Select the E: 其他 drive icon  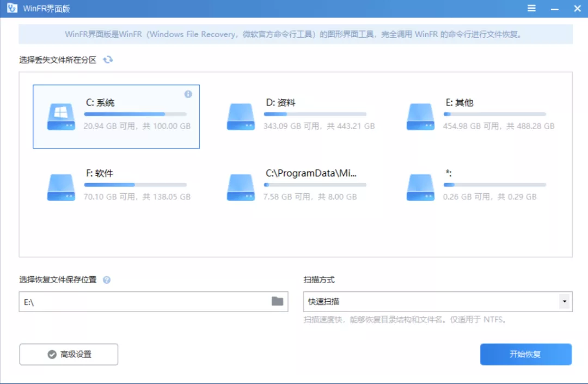pos(421,117)
